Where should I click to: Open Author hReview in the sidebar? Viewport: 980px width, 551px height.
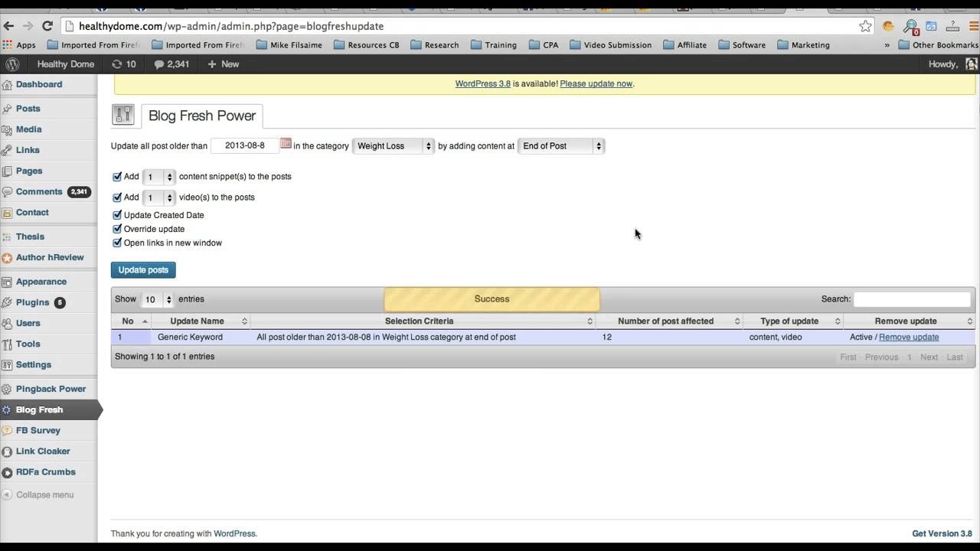(50, 257)
